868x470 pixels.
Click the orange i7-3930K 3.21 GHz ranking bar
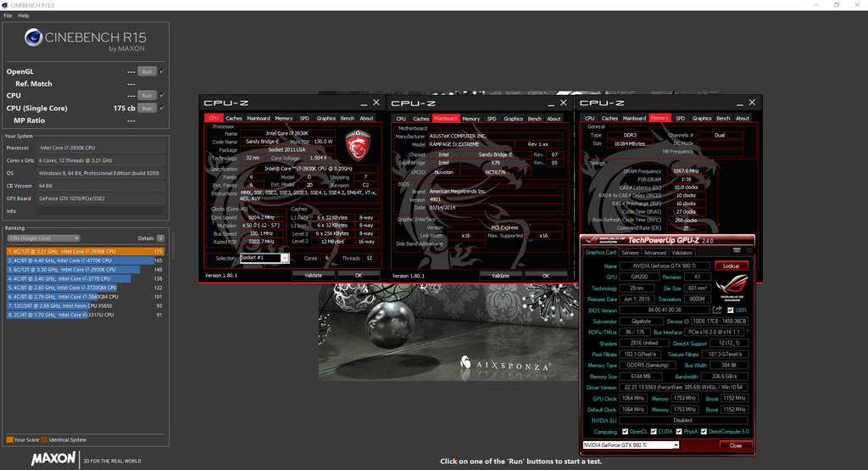86,251
